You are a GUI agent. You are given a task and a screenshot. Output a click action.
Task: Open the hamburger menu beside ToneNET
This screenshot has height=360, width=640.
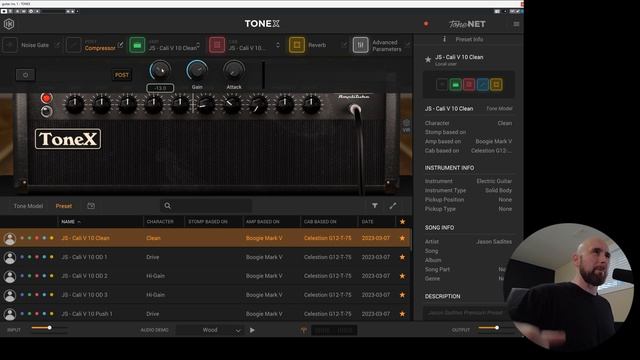(516, 24)
